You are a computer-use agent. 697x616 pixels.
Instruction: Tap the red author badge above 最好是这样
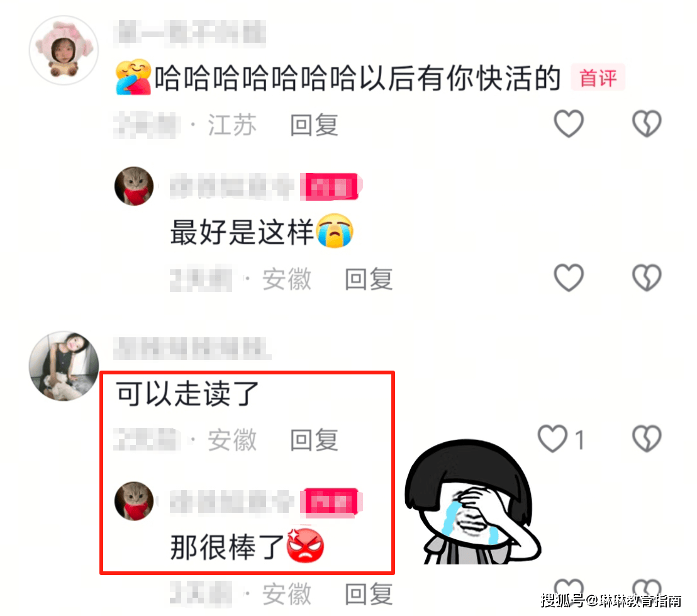coord(330,187)
